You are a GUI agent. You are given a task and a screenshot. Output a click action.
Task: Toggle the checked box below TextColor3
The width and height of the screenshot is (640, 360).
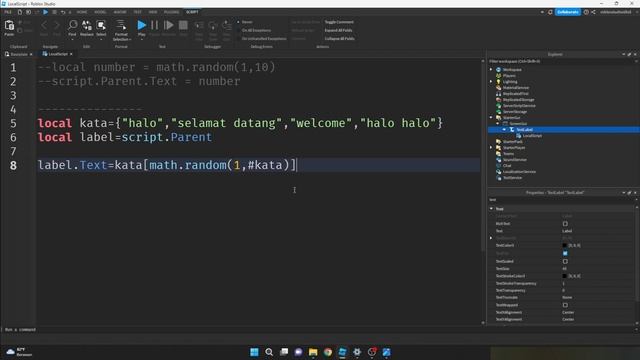coord(565,253)
